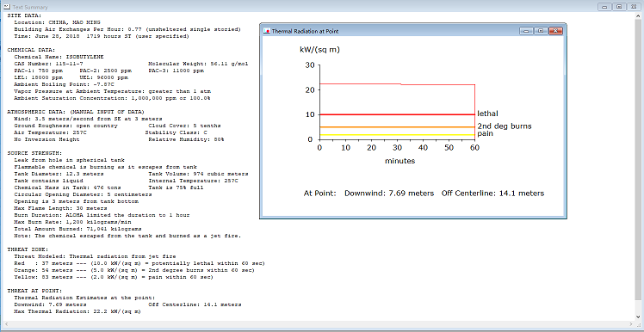
Task: Click the 'CAS Number: 115-11-7' text
Action: [x=48, y=64]
